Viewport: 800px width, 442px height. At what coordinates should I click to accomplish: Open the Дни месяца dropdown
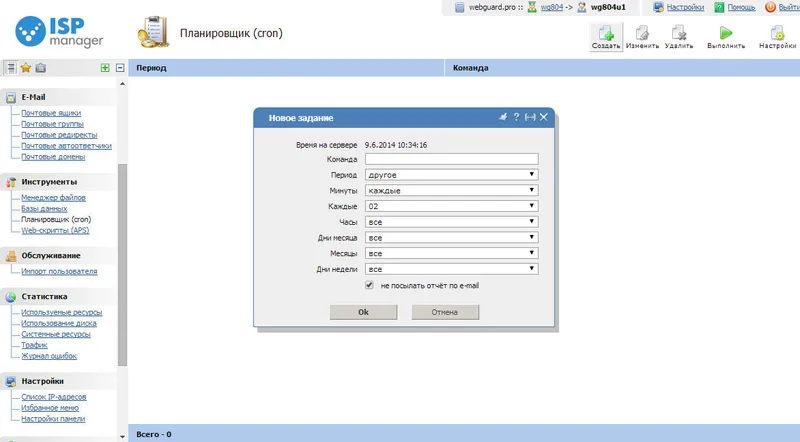click(452, 238)
